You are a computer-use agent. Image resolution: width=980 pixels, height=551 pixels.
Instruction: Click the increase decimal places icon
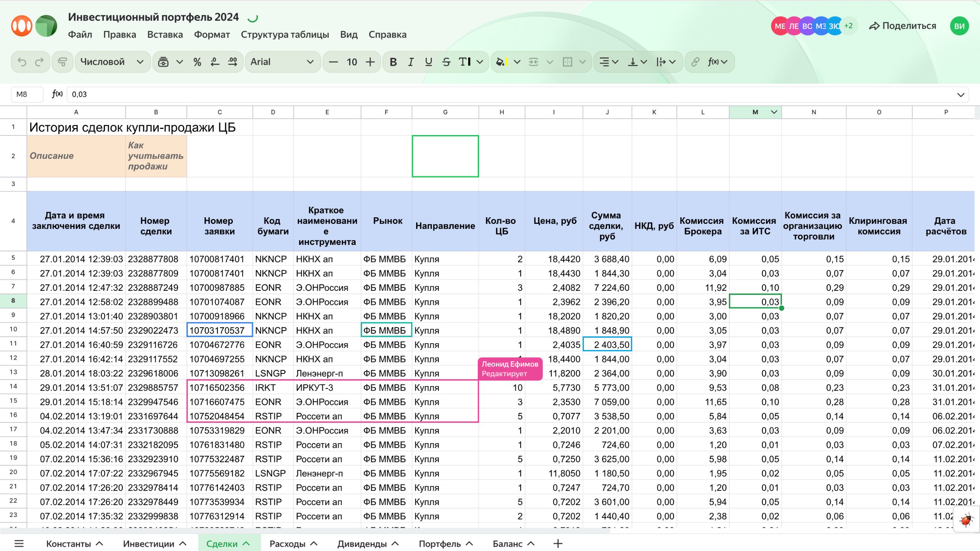click(232, 62)
